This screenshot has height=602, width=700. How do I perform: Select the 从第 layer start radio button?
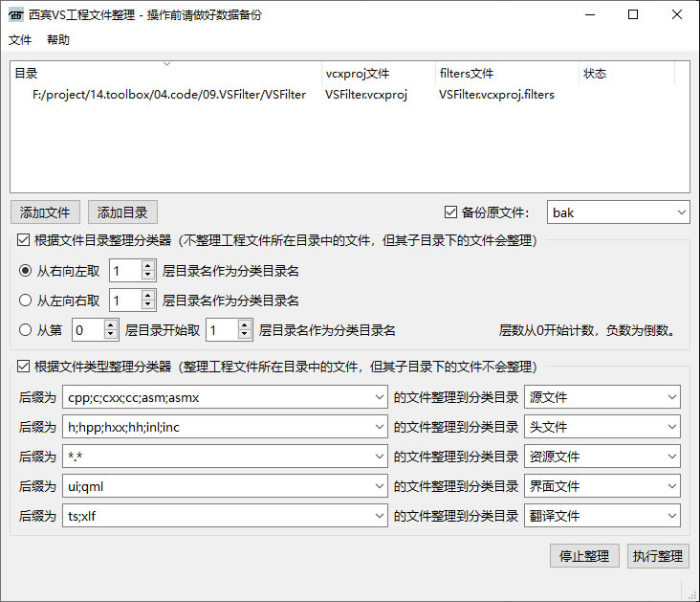tap(25, 330)
